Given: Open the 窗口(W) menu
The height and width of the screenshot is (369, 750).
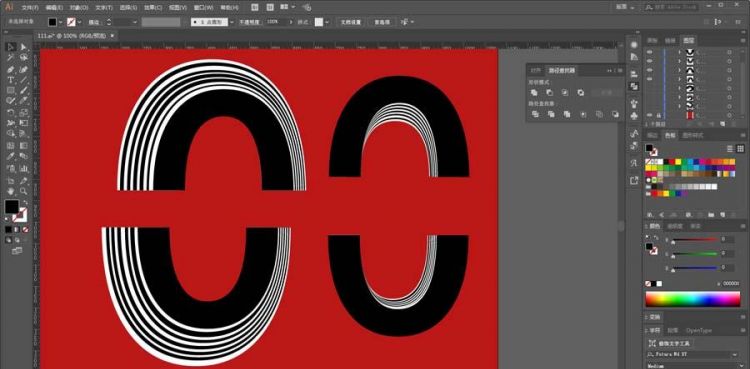Looking at the screenshot, I should tap(203, 8).
